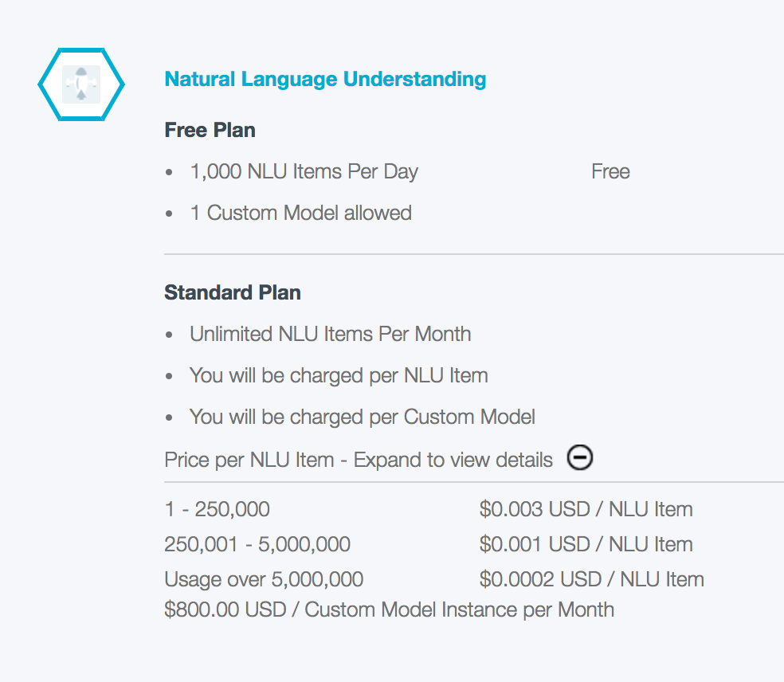Click the $0.0002 USD / NLU Item price
Image resolution: width=784 pixels, height=682 pixels.
(591, 579)
